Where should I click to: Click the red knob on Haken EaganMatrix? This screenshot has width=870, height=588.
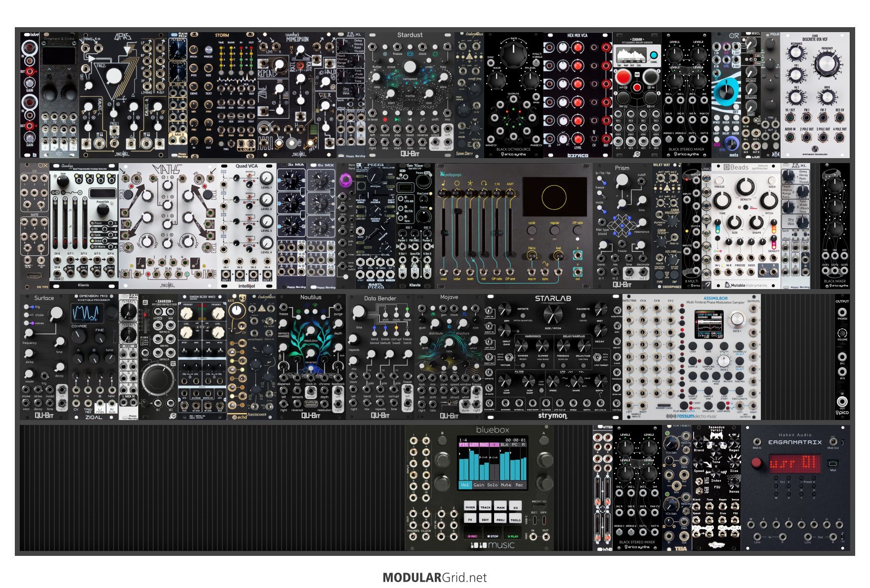click(x=756, y=463)
